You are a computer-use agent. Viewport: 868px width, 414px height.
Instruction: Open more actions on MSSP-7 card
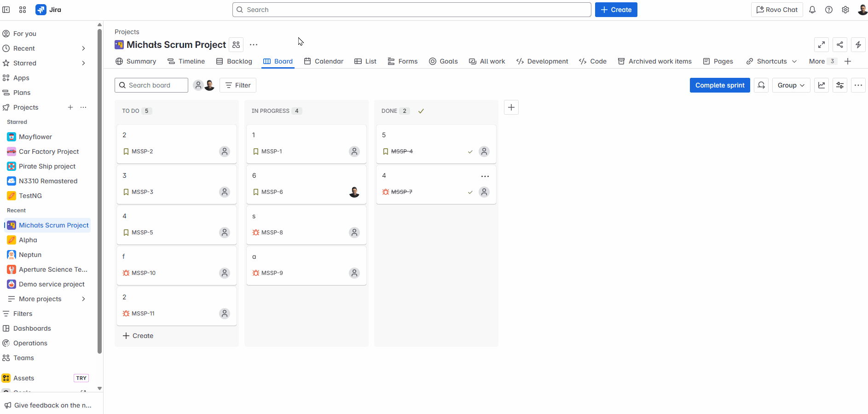tap(485, 176)
